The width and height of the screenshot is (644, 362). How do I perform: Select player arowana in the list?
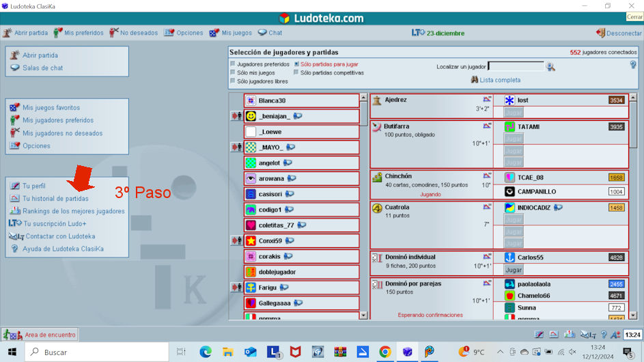point(301,178)
